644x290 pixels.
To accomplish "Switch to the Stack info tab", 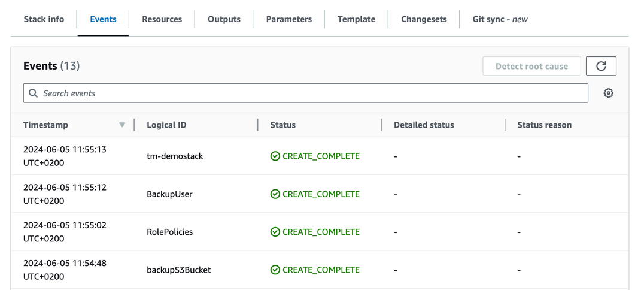I will click(44, 19).
